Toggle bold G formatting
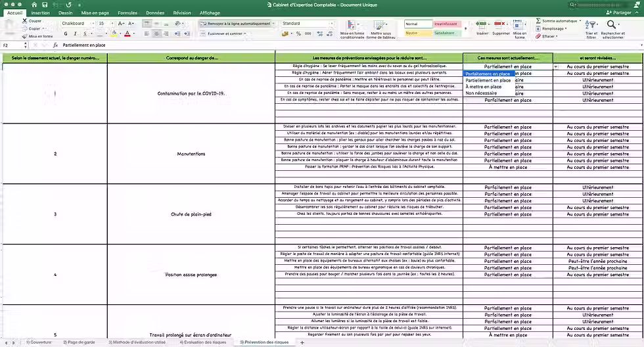The image size is (644, 347). click(65, 34)
